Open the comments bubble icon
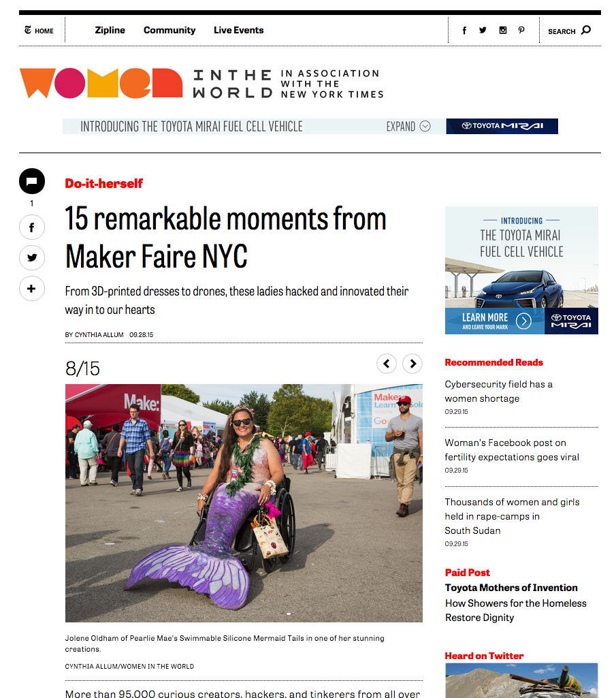Image resolution: width=616 pixels, height=698 pixels. (x=31, y=181)
